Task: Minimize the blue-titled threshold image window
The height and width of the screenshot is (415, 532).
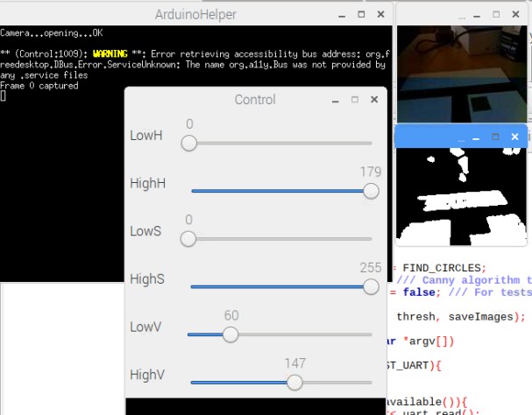Action: [x=474, y=137]
